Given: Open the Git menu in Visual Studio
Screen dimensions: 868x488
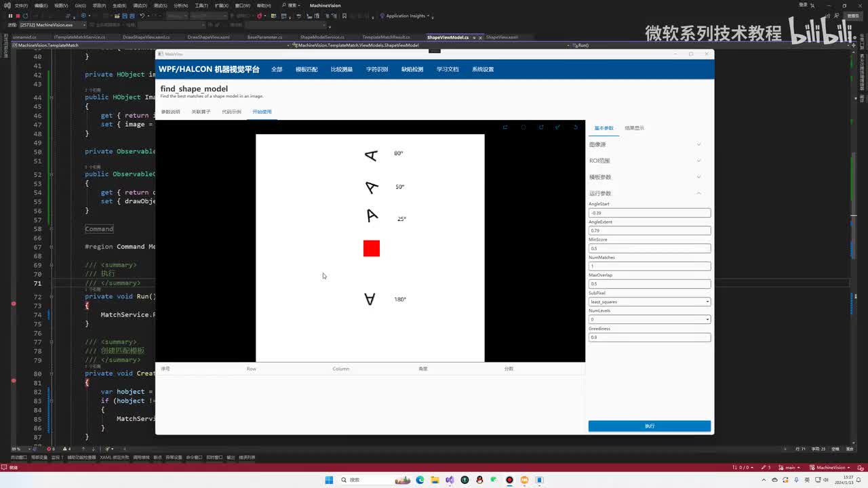Looking at the screenshot, I should coord(81,5).
